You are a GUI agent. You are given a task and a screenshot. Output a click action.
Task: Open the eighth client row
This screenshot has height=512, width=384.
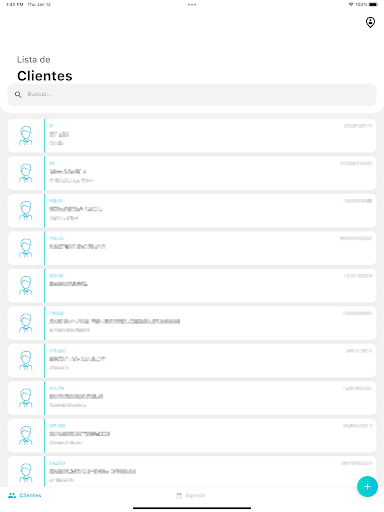pyautogui.click(x=192, y=398)
